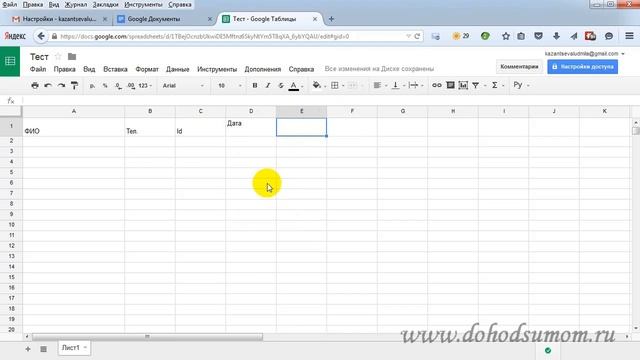Add a new sheet with plus button
This screenshot has width=640, height=360.
(x=28, y=349)
